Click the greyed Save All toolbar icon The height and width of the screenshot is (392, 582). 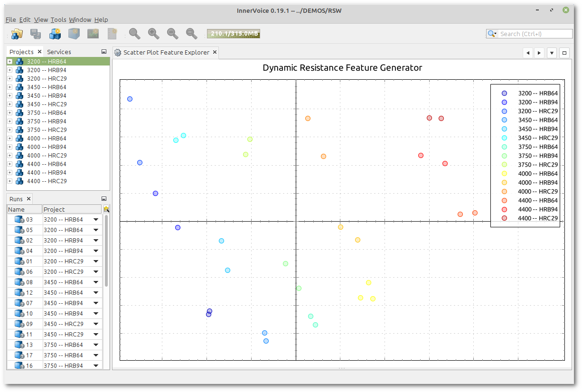click(36, 34)
